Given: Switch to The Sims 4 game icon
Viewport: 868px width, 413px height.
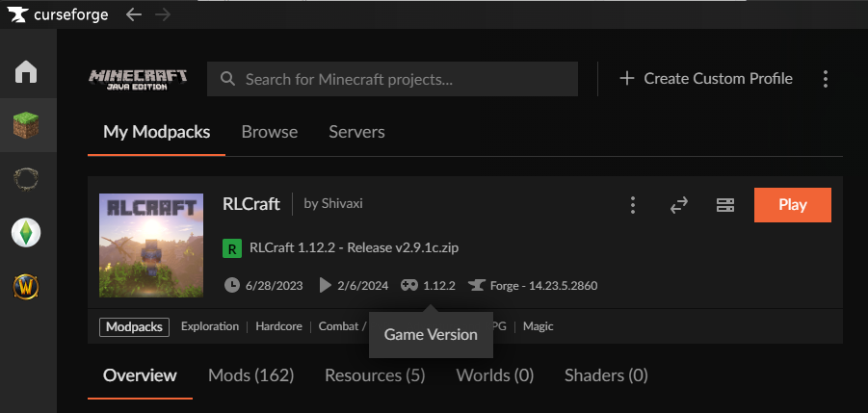Looking at the screenshot, I should pos(26,233).
